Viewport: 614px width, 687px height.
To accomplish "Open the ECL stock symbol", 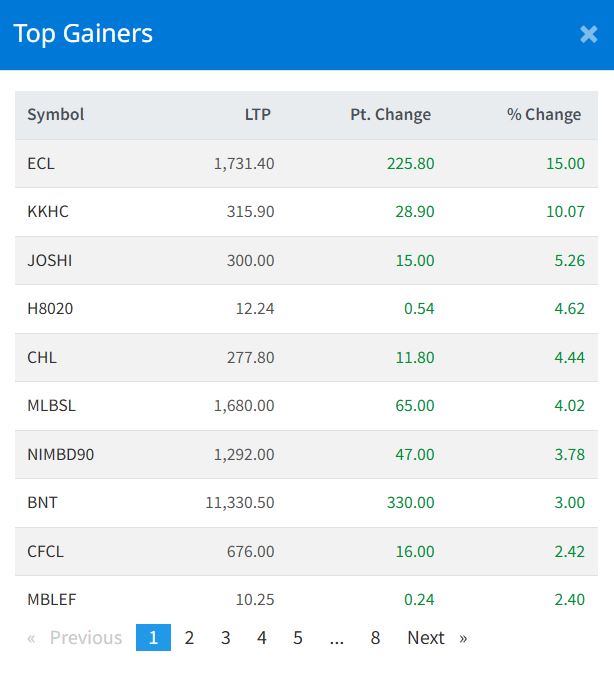I will 41,163.
